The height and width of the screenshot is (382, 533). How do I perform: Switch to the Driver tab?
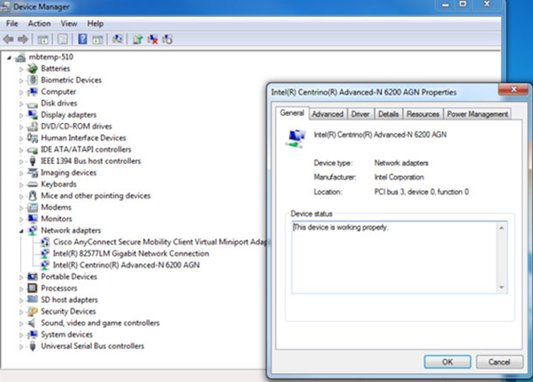[360, 114]
